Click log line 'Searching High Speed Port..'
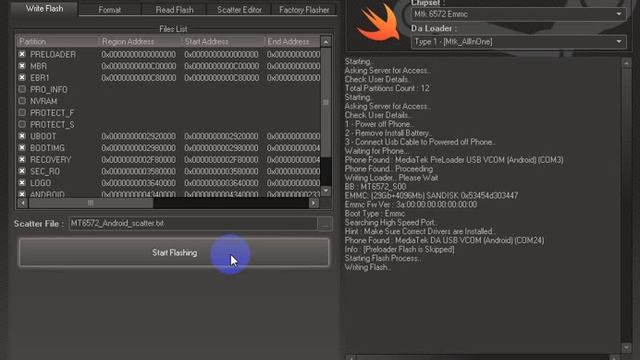This screenshot has width=640, height=360. coord(391,222)
